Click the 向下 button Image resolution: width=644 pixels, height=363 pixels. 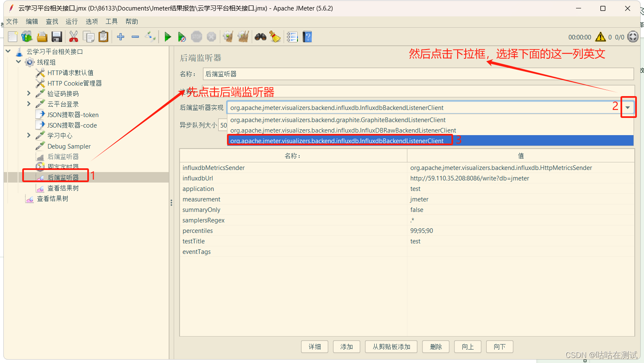coord(500,347)
